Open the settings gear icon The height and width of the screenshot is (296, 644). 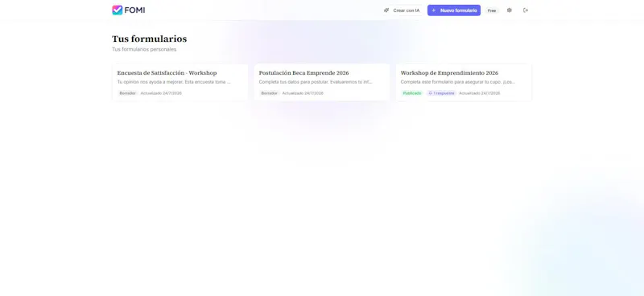(x=510, y=10)
